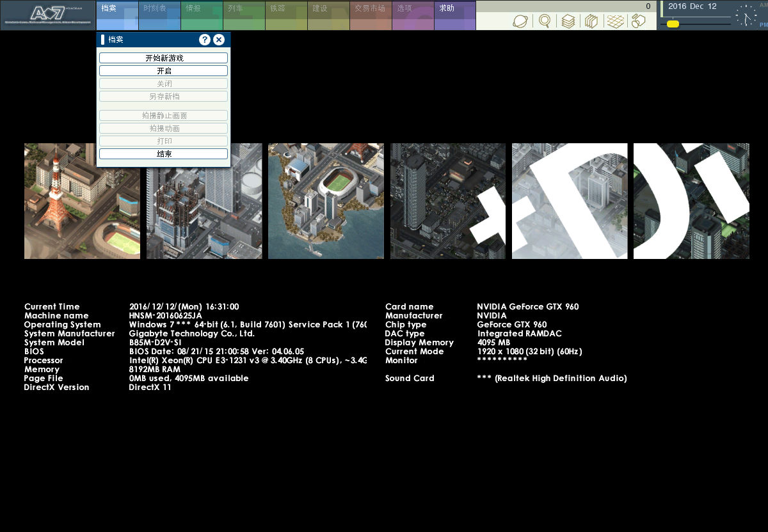Click the yellow game speed slider handle
This screenshot has height=532, width=768.
pos(673,24)
